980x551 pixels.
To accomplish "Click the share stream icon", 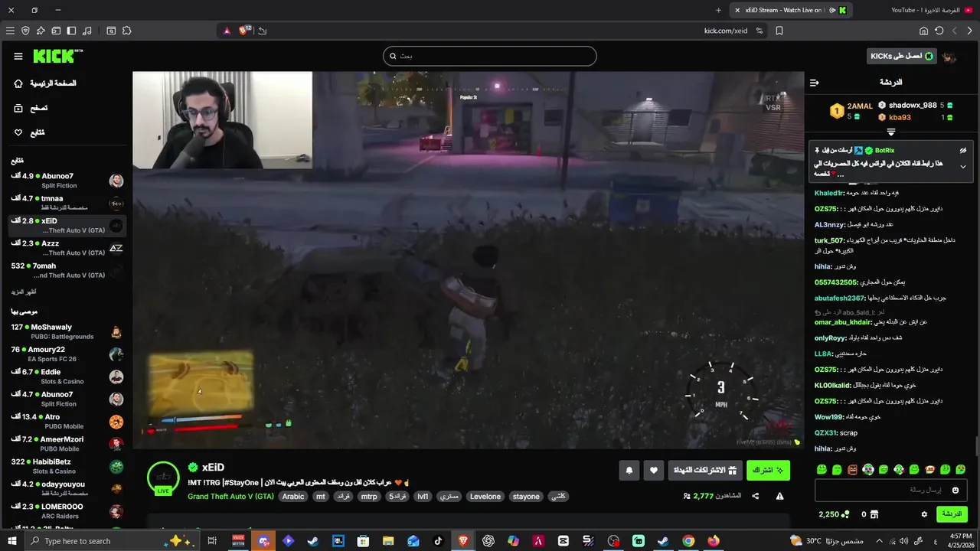I will click(x=756, y=496).
